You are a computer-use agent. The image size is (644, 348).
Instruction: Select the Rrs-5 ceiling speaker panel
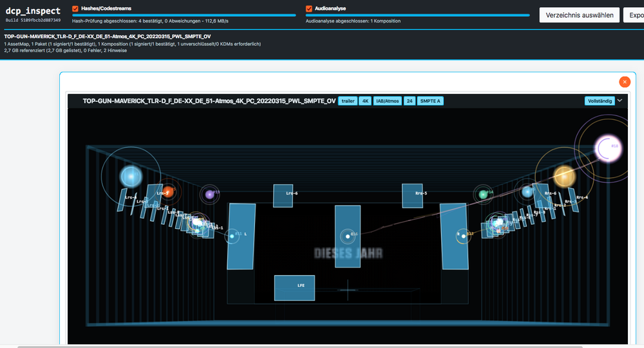[412, 195]
